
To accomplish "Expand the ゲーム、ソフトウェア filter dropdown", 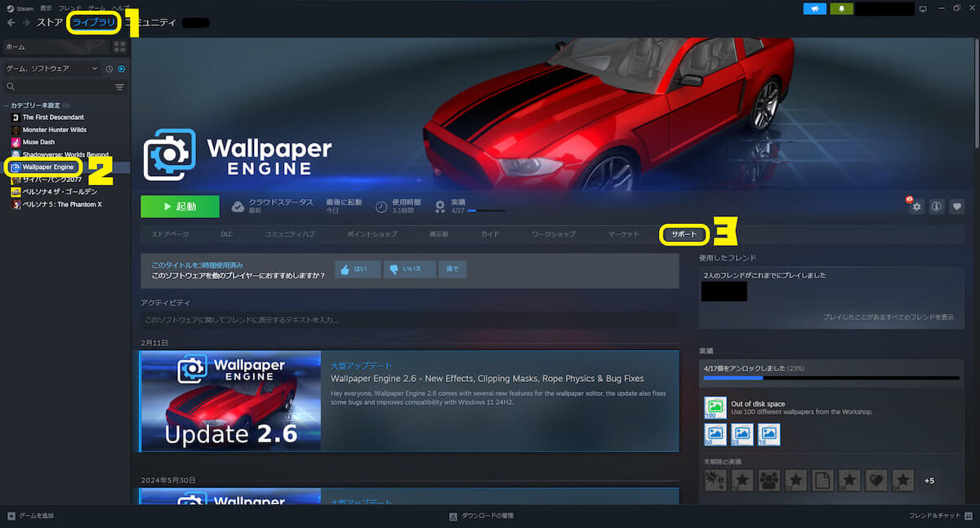I will pos(52,69).
